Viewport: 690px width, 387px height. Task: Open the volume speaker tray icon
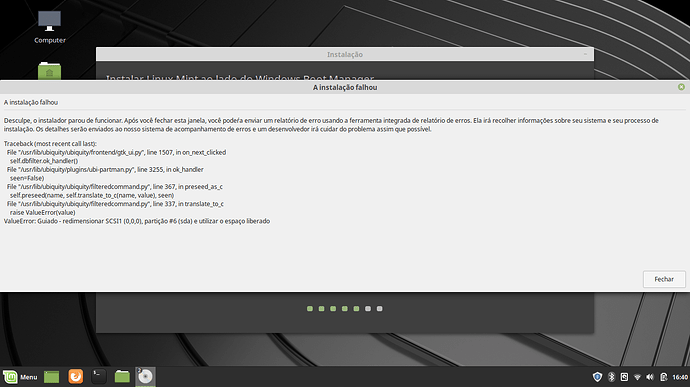[650, 377]
